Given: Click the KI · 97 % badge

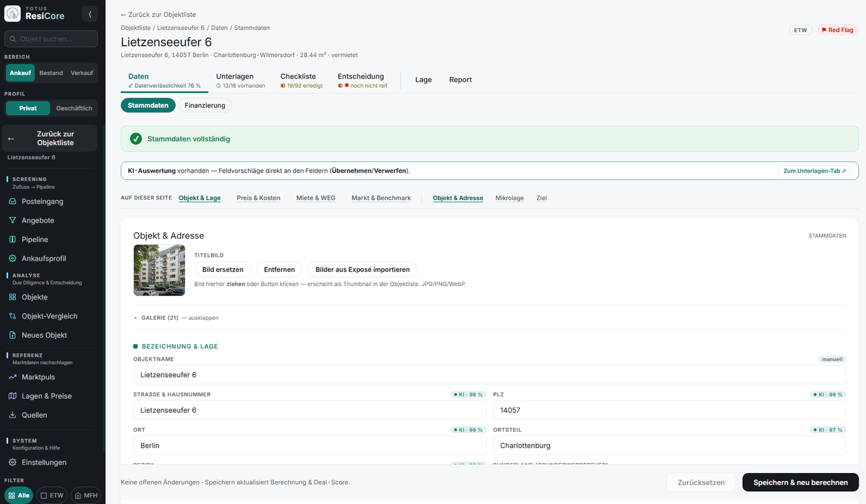Looking at the screenshot, I should click(828, 429).
